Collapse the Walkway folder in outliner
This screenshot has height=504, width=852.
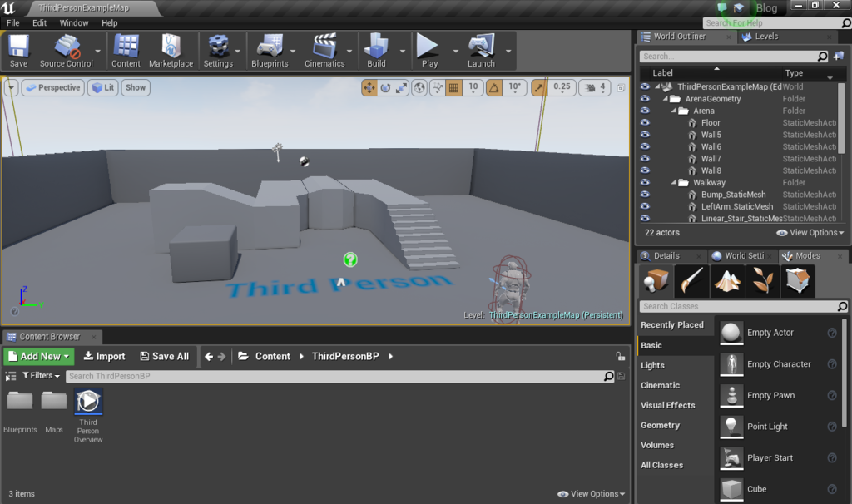673,182
